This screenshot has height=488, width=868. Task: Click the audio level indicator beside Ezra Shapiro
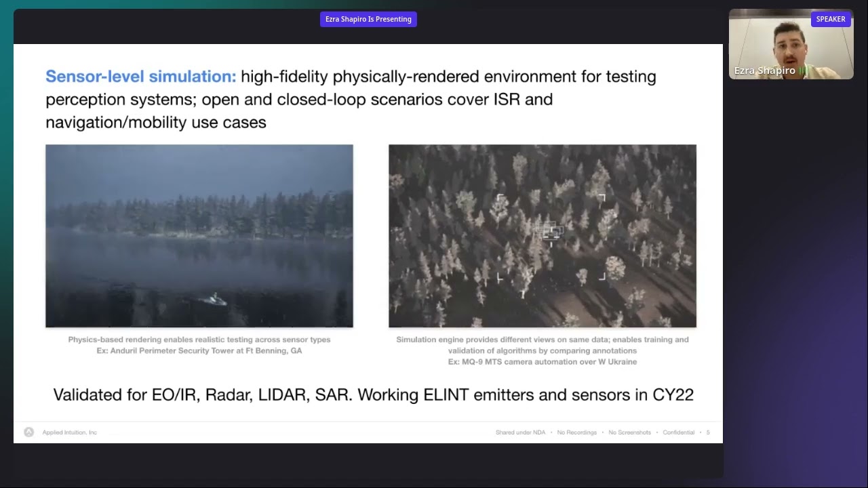[804, 70]
